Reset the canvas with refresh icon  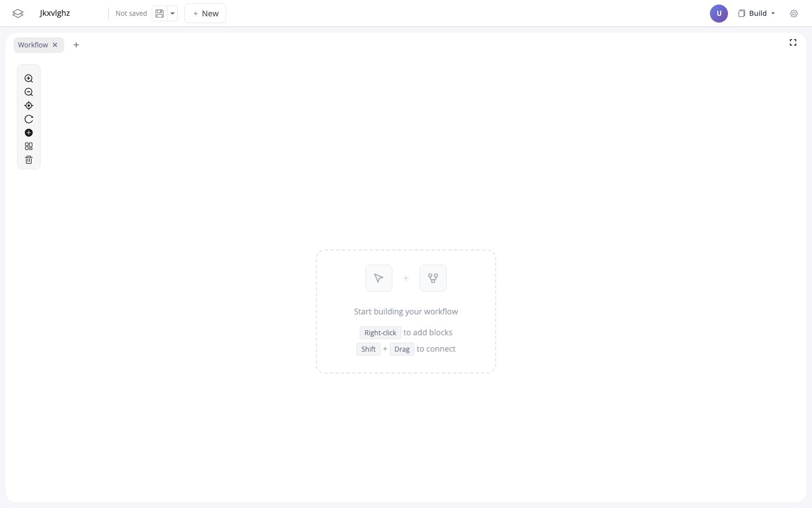29,119
